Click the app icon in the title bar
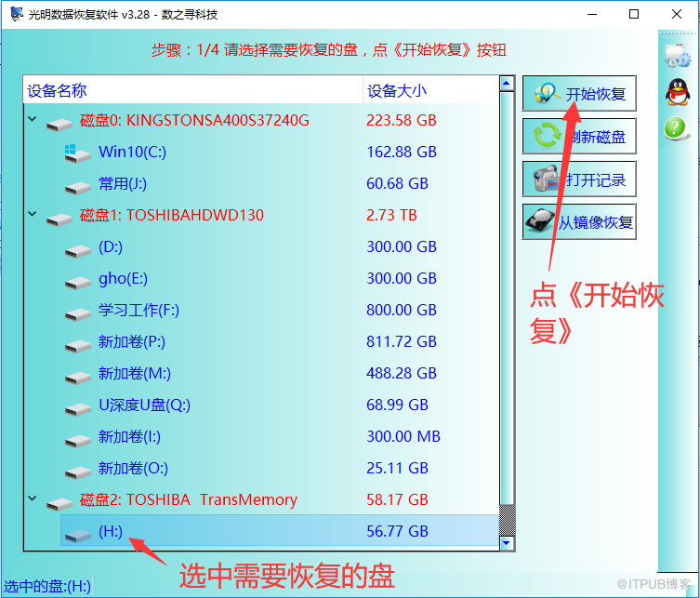The image size is (700, 598). 17,14
